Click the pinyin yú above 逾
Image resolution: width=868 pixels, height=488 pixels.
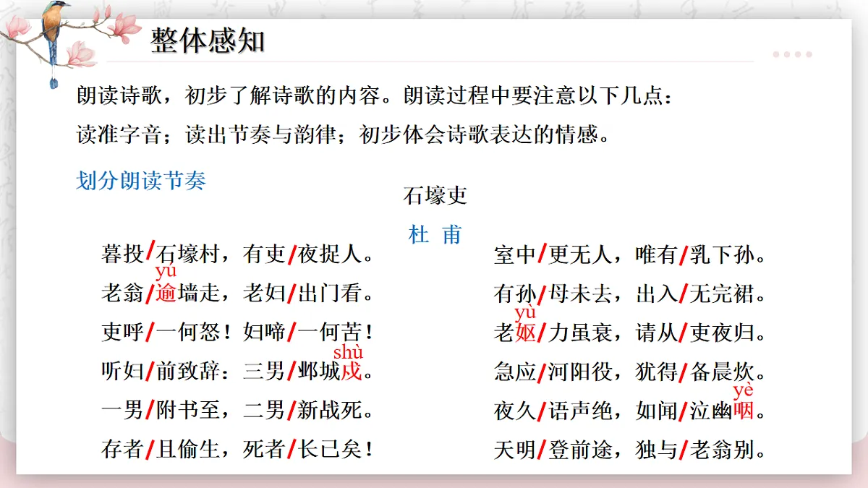click(166, 272)
